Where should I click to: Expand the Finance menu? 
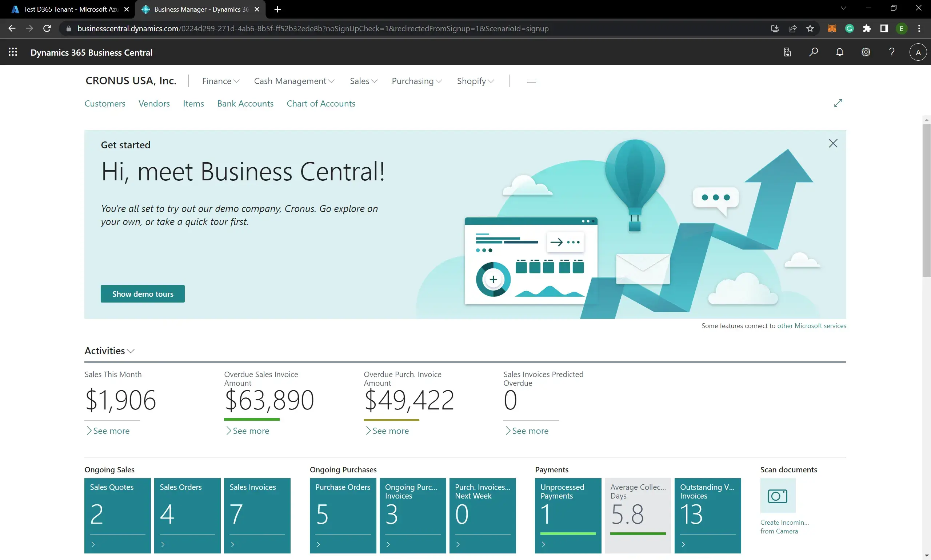221,81
